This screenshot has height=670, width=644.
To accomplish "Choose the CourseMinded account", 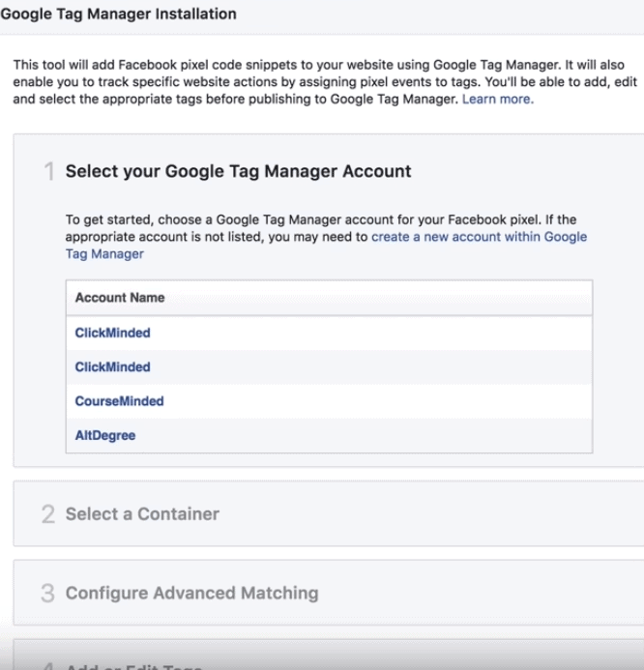I will pyautogui.click(x=119, y=401).
